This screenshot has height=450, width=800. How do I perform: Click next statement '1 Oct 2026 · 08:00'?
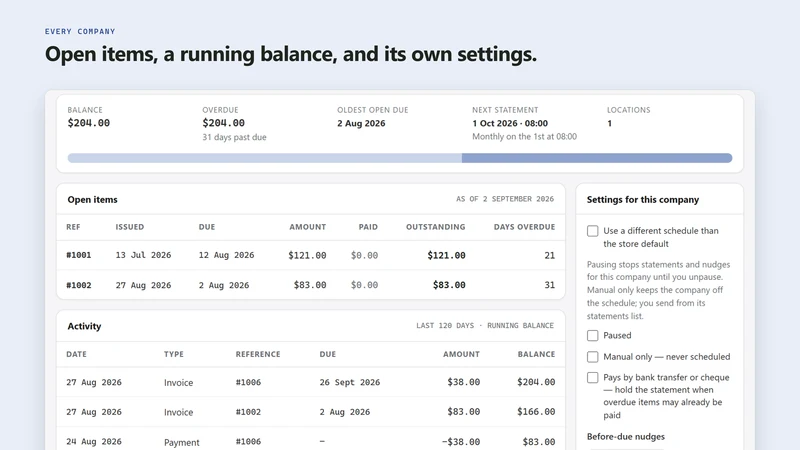pyautogui.click(x=510, y=123)
